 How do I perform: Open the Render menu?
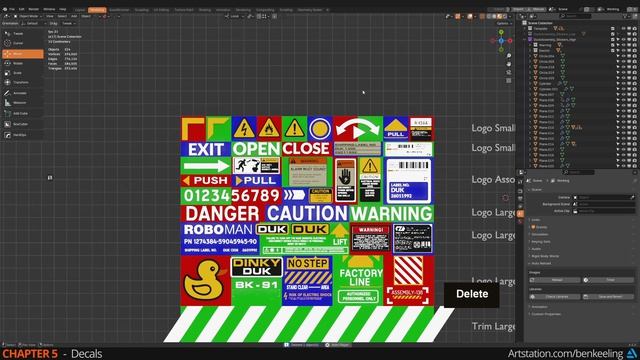pyautogui.click(x=34, y=9)
